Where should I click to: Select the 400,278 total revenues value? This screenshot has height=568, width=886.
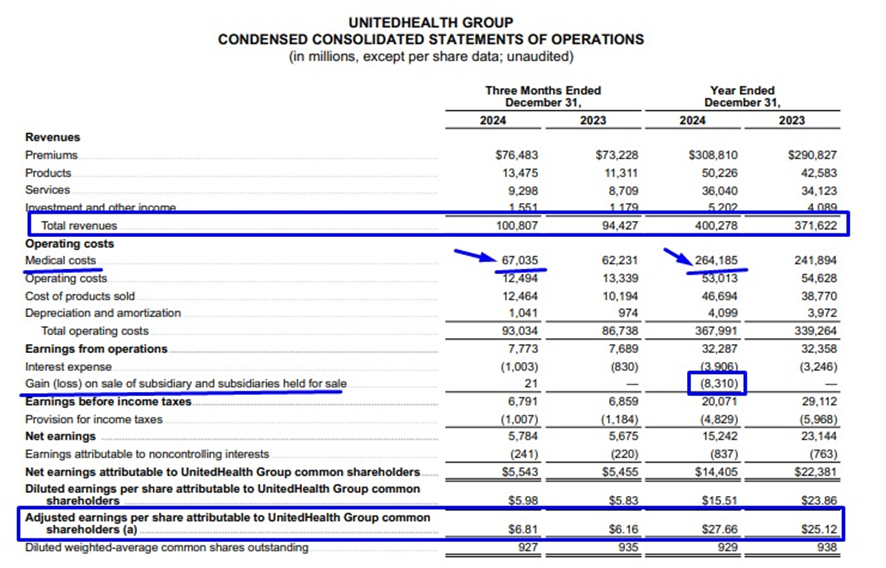(716, 226)
